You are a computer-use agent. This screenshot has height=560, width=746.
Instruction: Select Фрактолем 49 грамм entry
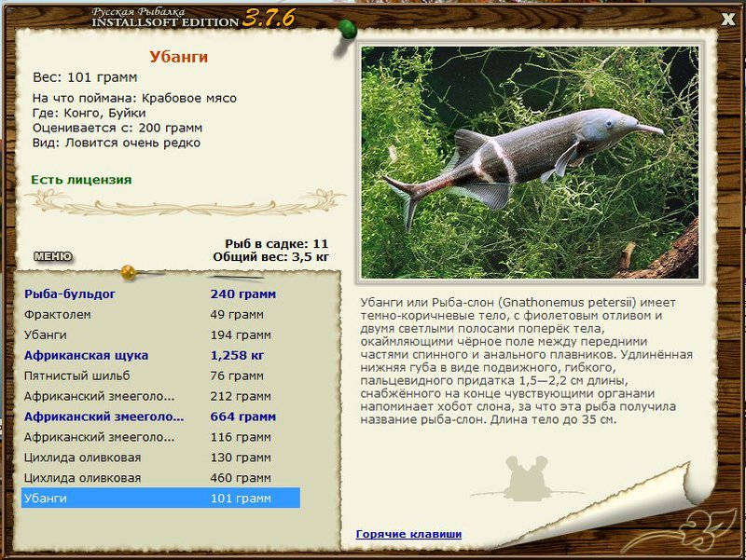(x=160, y=314)
